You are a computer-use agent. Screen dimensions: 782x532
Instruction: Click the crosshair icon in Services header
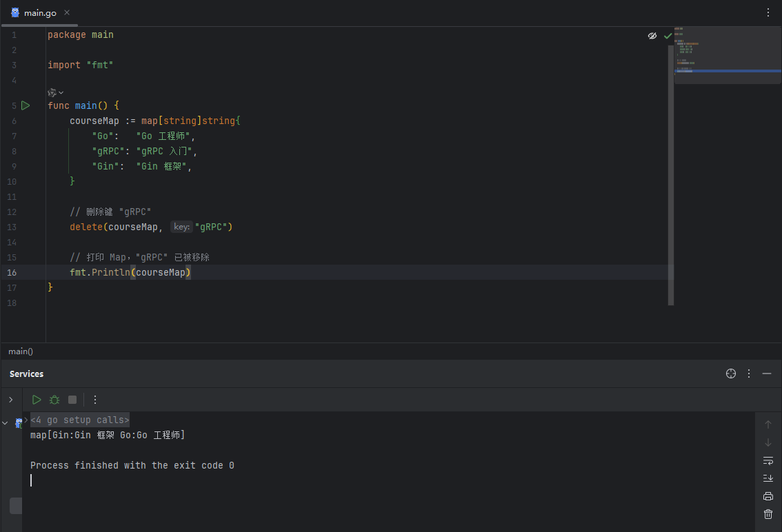click(731, 374)
